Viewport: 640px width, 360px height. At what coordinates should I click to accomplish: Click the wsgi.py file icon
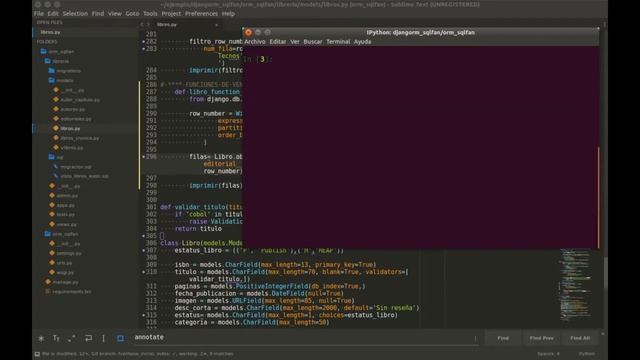(52, 272)
